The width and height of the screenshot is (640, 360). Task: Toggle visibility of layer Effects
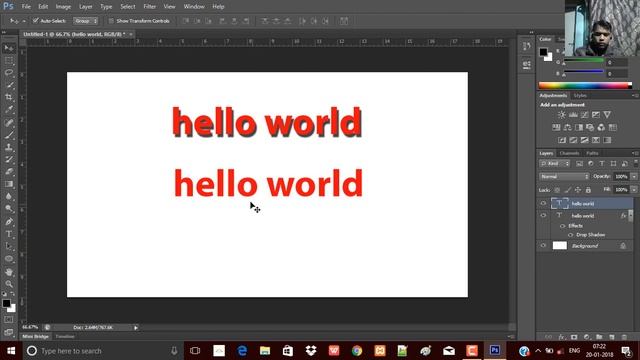pos(562,226)
